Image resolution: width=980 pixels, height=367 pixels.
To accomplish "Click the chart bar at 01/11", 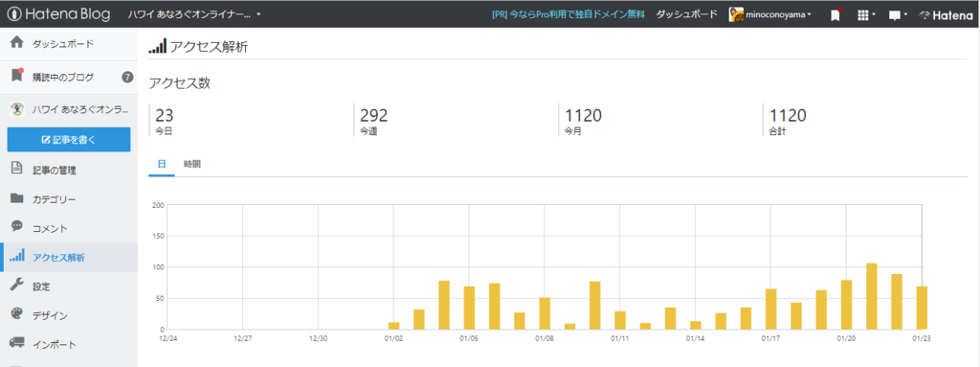I will point(620,320).
